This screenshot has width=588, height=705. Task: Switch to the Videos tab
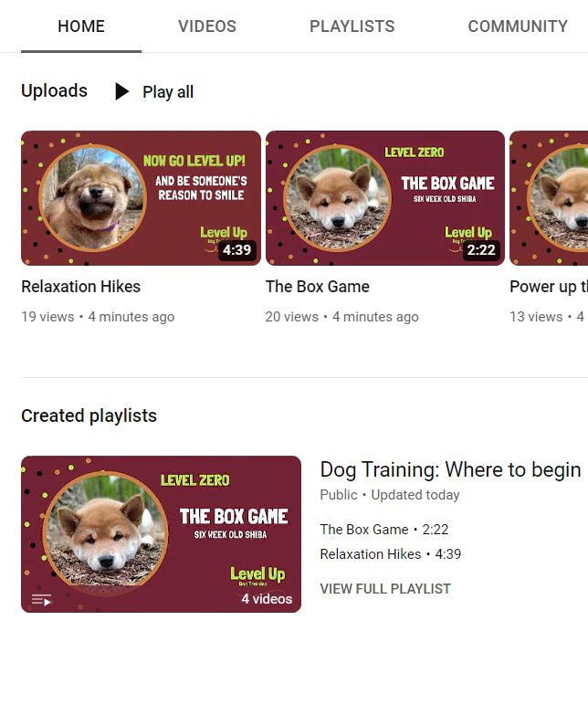point(207,26)
